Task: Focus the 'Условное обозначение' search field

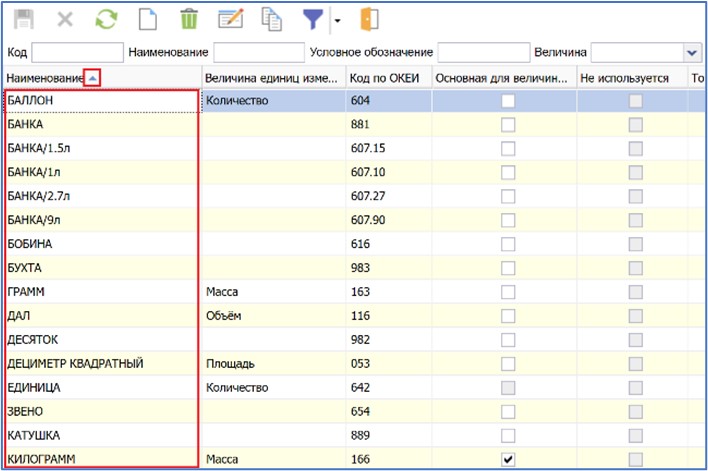Action: [482, 52]
